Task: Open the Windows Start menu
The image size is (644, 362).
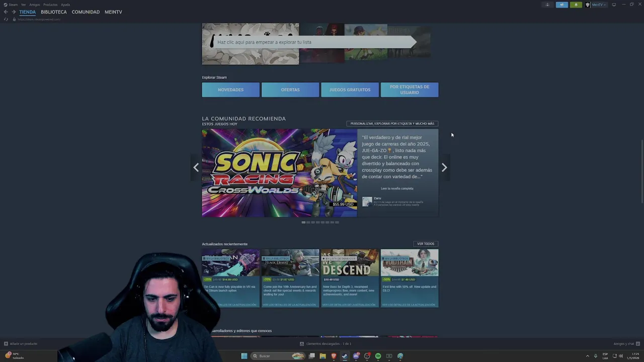Action: [x=244, y=356]
